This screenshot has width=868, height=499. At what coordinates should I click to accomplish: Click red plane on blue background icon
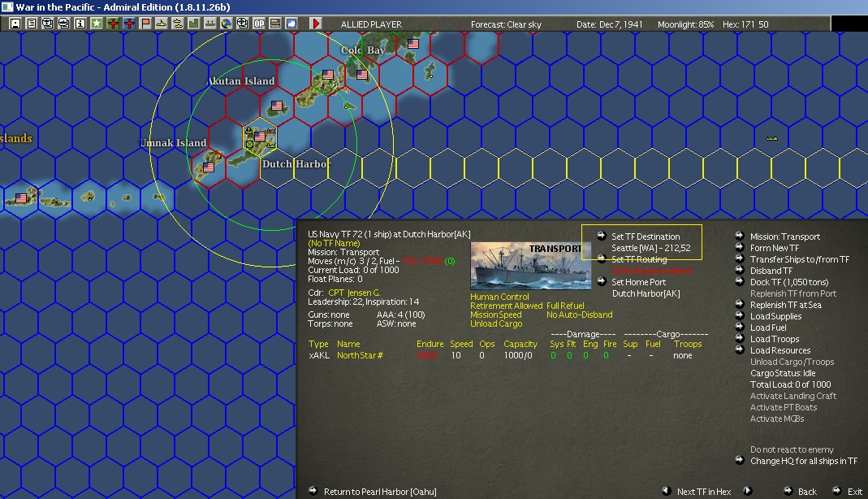(x=129, y=24)
